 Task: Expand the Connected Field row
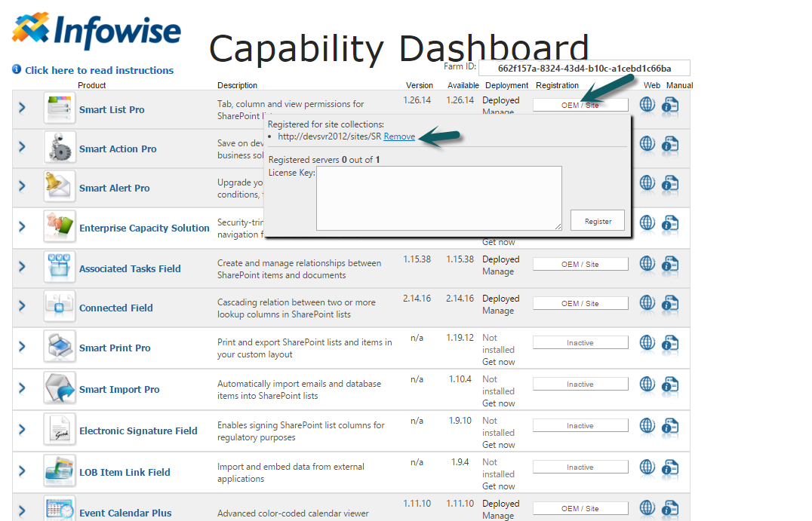tap(22, 306)
